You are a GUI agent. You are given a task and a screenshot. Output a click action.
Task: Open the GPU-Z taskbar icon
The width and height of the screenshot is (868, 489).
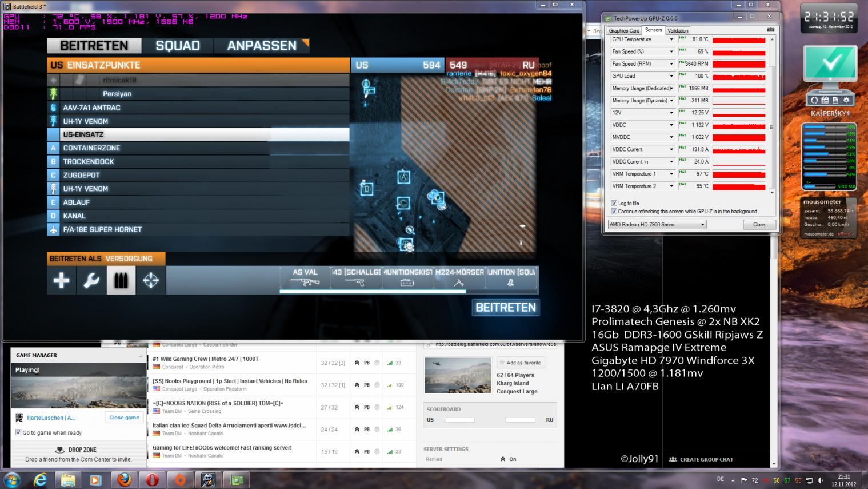[x=236, y=479]
